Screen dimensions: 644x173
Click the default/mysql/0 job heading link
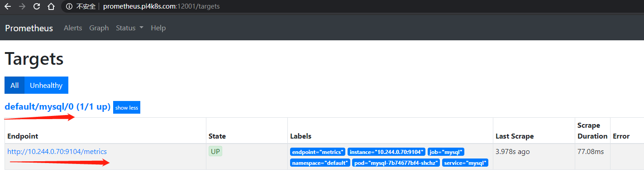pyautogui.click(x=57, y=107)
